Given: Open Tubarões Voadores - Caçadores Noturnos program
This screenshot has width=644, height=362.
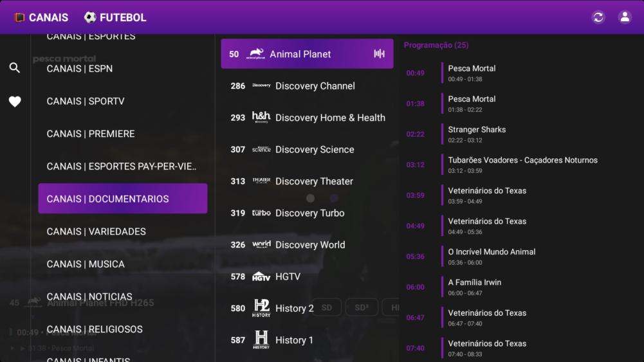Looking at the screenshot, I should tap(520, 165).
